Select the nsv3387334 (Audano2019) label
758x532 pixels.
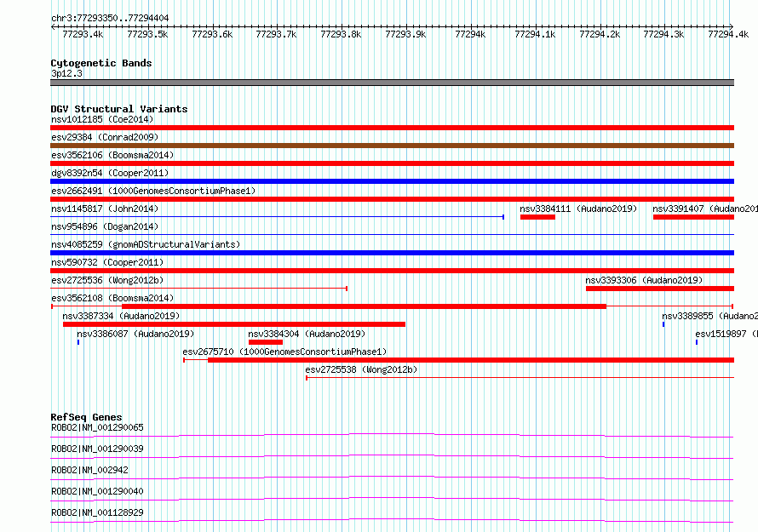click(x=121, y=316)
